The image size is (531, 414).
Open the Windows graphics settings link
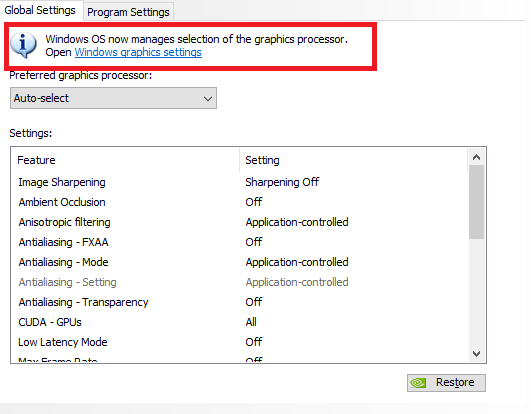[x=138, y=52]
